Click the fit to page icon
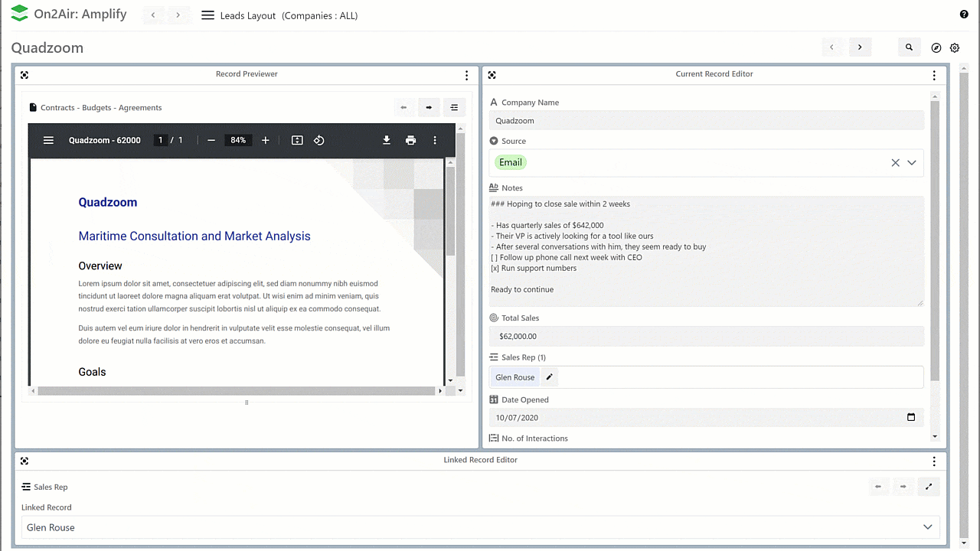 pyautogui.click(x=297, y=140)
